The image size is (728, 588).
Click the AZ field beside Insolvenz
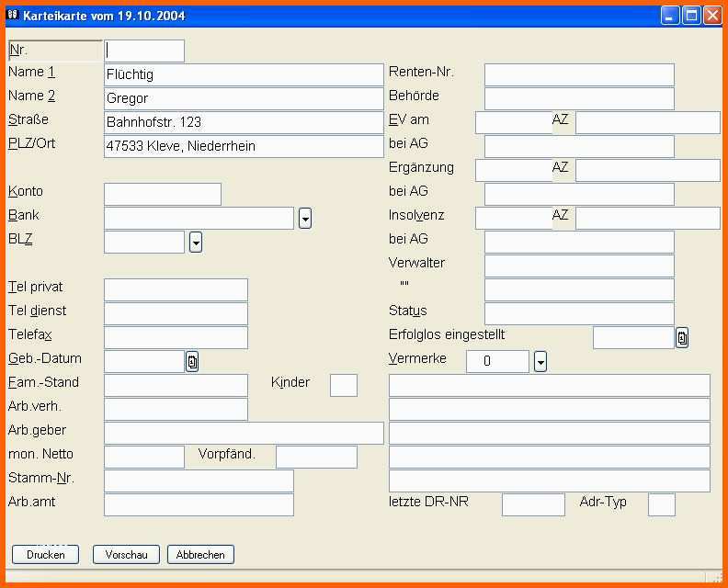click(648, 218)
